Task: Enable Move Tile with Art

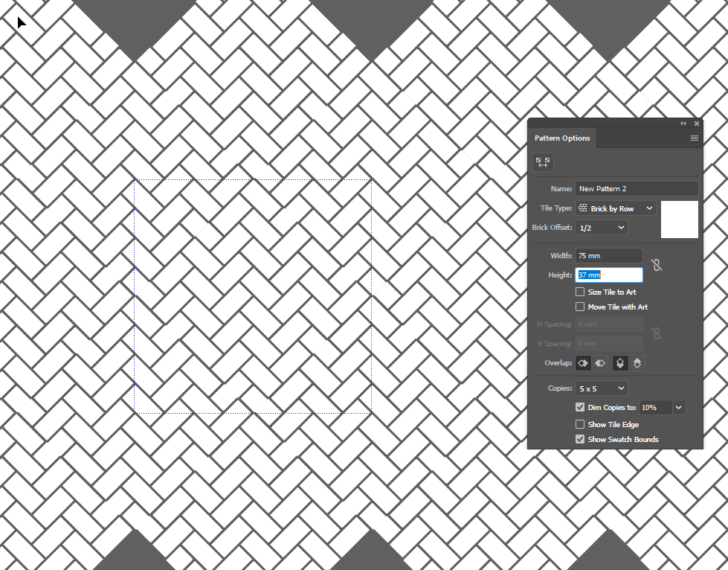Action: pos(580,307)
